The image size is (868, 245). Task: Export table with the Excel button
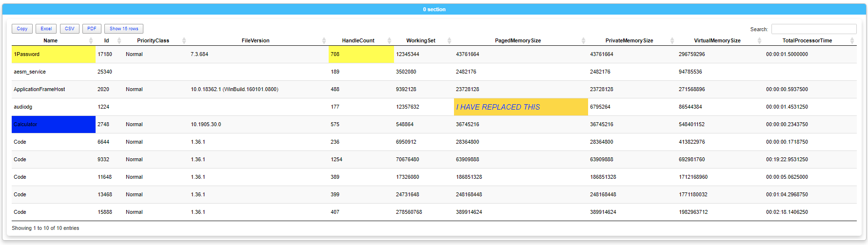pyautogui.click(x=46, y=29)
